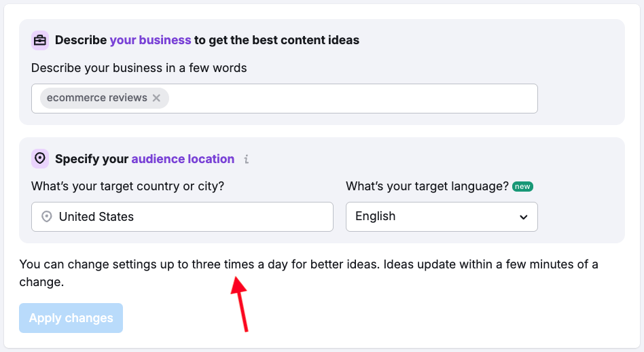Click the new badge by target language
The width and height of the screenshot is (644, 352).
[x=522, y=186]
